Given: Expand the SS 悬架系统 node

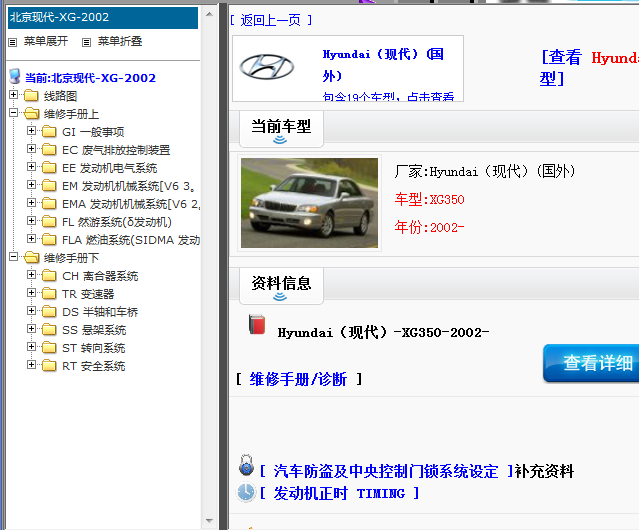Looking at the screenshot, I should (31, 328).
